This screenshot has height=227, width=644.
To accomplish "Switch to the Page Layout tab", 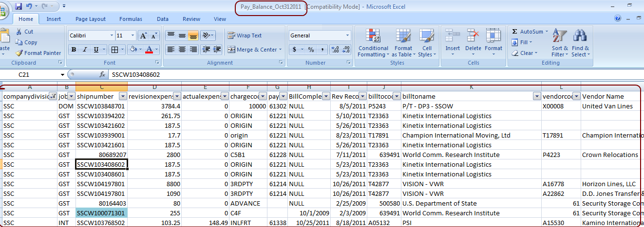I will tap(91, 19).
